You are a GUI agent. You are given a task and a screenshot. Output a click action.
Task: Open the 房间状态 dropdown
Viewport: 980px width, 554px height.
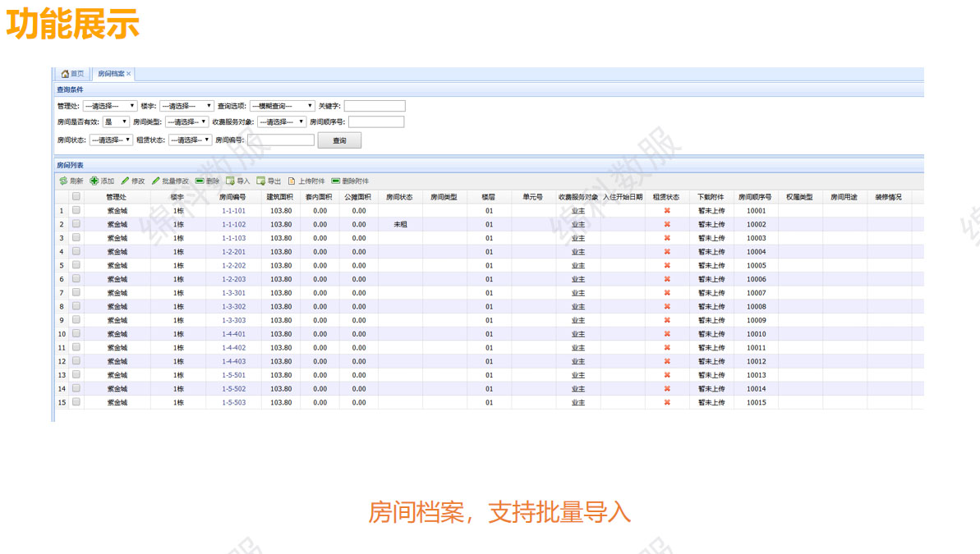pos(111,140)
